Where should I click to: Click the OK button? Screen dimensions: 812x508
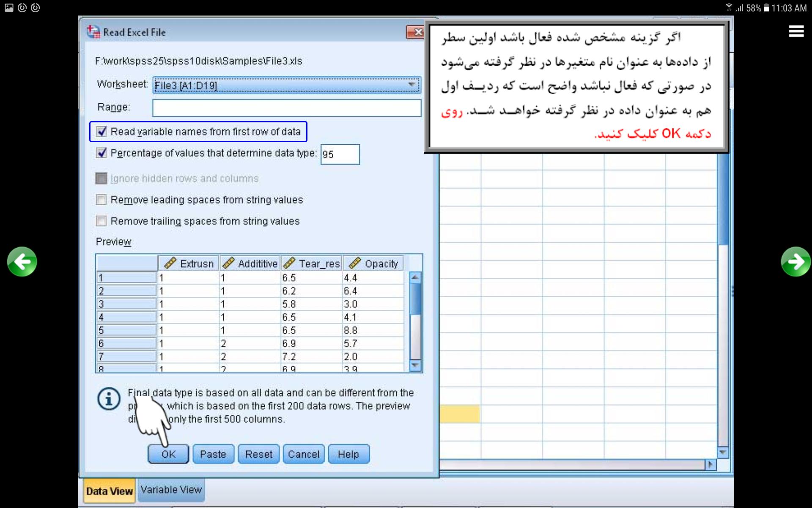168,454
